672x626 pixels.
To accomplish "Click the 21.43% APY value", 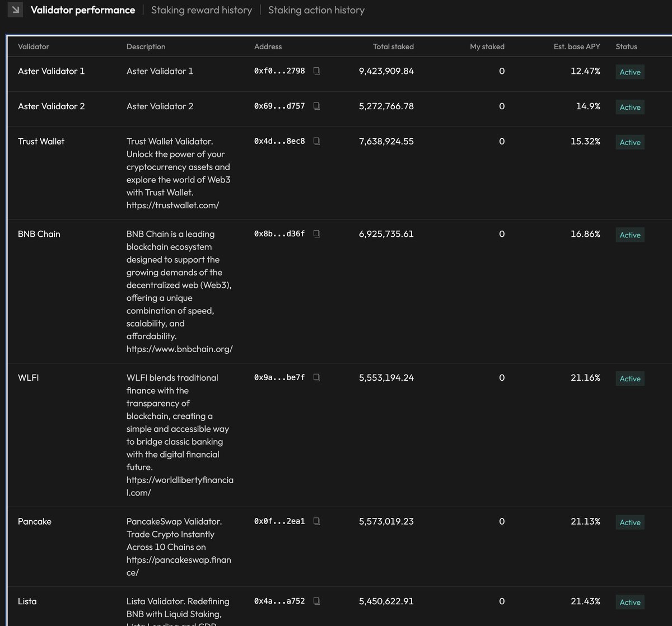I will click(x=585, y=601).
